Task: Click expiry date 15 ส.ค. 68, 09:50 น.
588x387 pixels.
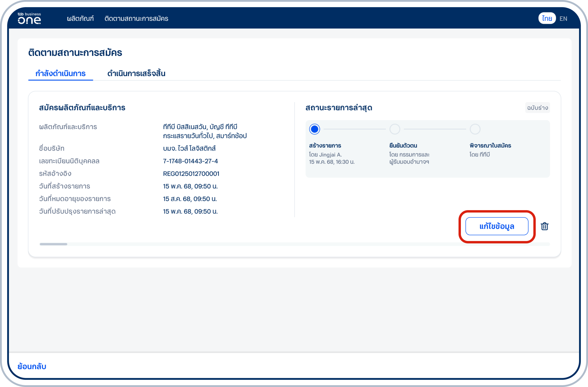Action: coord(190,199)
